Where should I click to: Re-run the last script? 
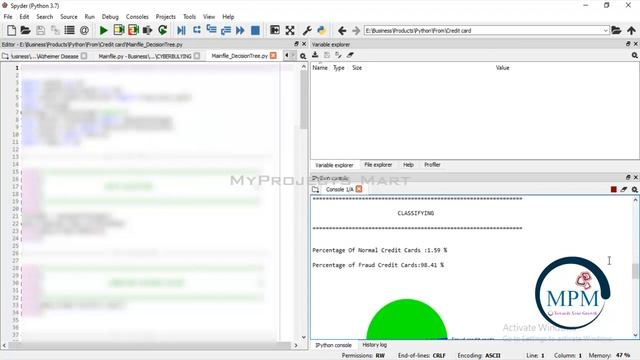[x=162, y=30]
